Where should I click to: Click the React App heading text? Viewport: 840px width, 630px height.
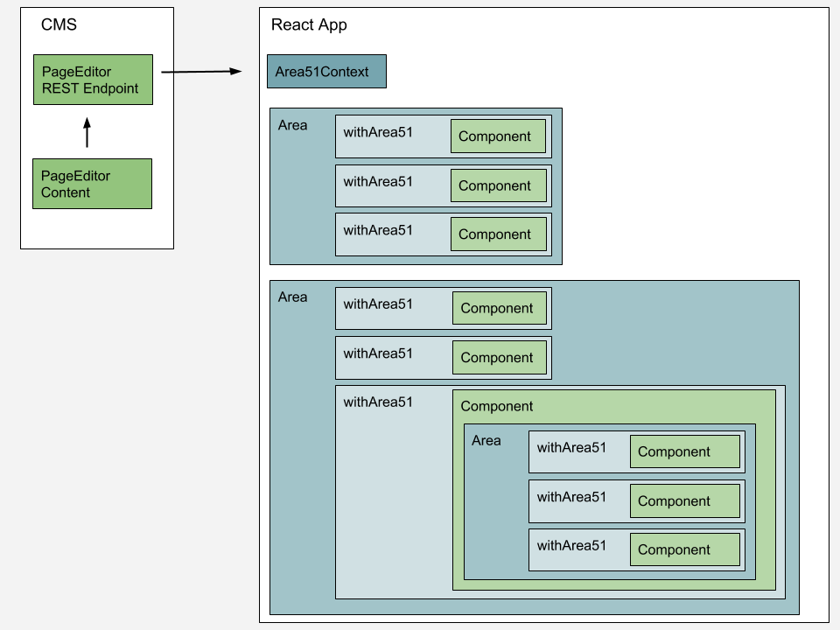[309, 25]
